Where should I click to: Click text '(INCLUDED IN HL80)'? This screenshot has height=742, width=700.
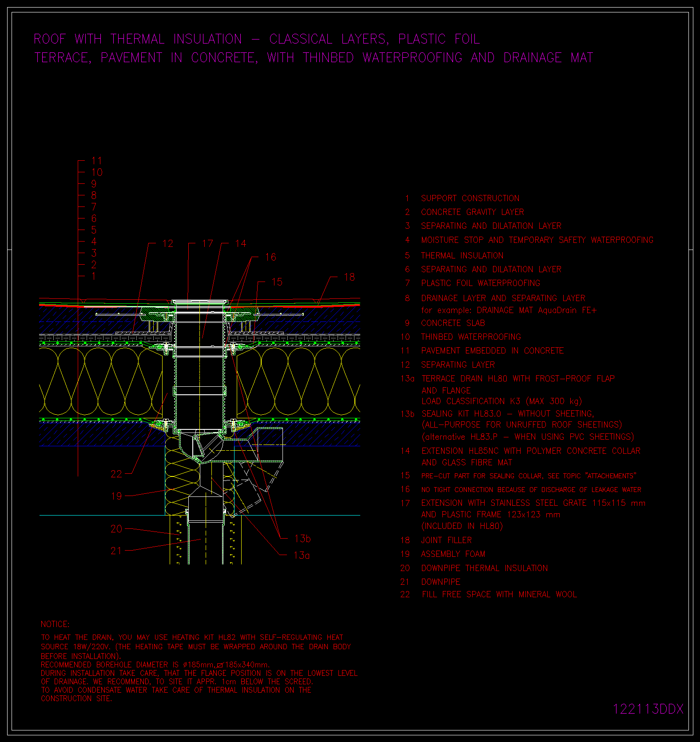(462, 526)
